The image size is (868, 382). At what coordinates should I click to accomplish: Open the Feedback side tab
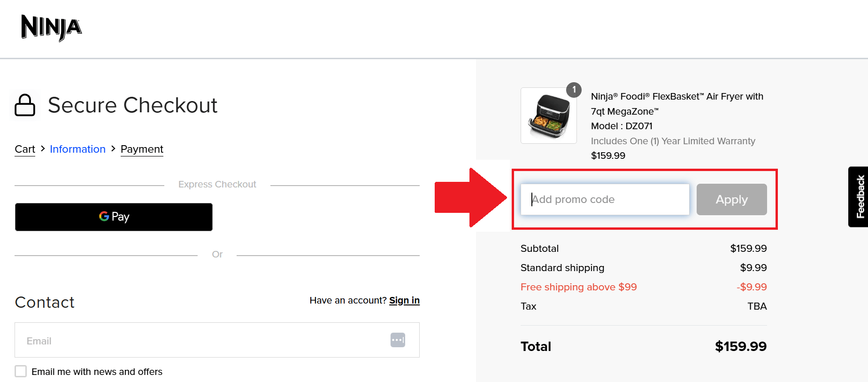(859, 197)
